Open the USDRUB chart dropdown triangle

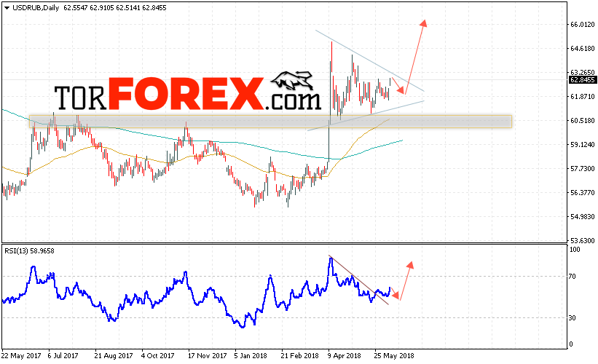point(7,8)
